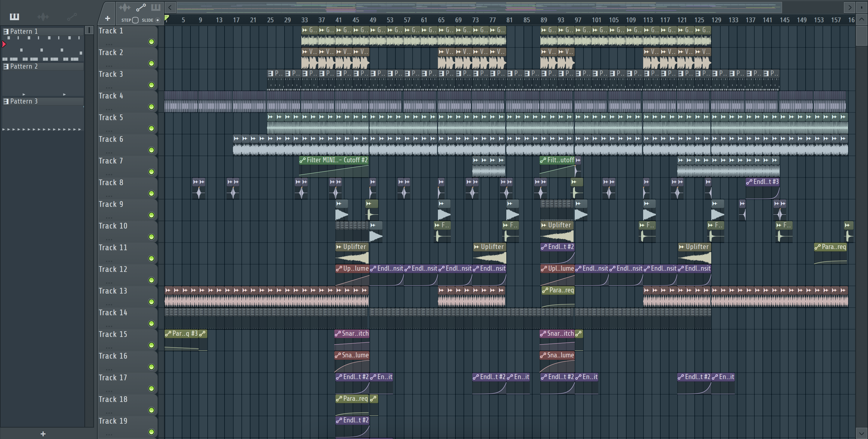
Task: Click the Up..lume automation icon on Track 12
Action: point(339,269)
